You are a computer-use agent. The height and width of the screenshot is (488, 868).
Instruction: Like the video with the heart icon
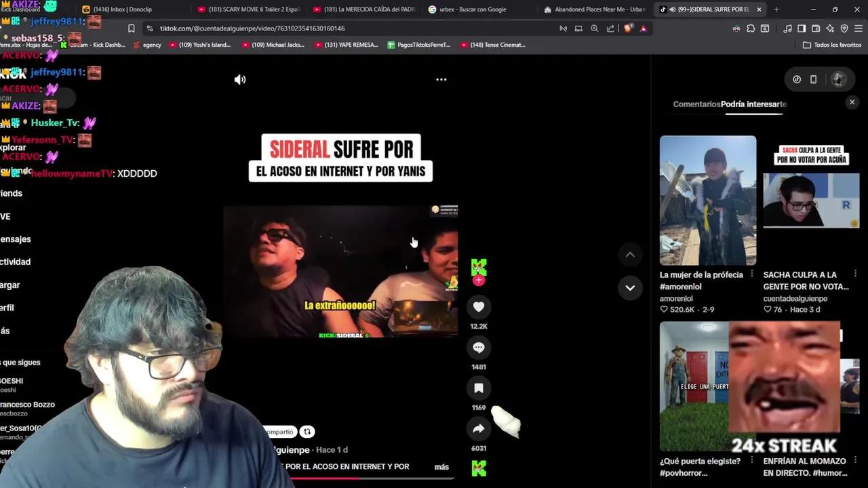pos(479,307)
